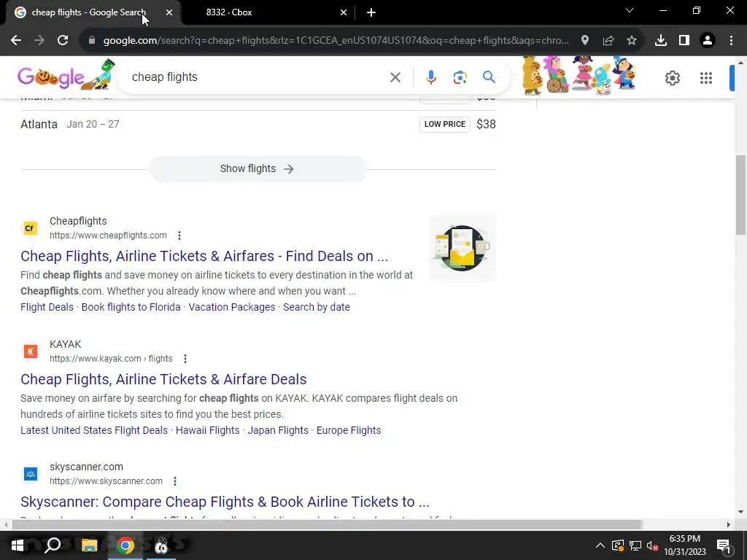Click the vertical page scrollbar thumb

[740, 194]
